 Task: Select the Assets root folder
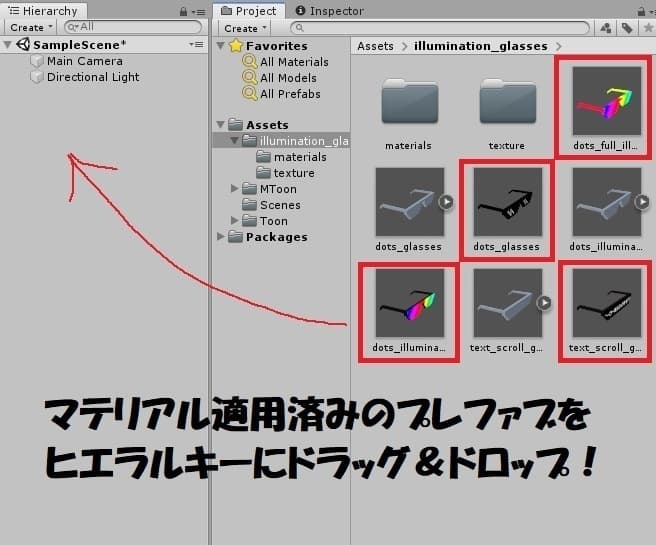[267, 125]
